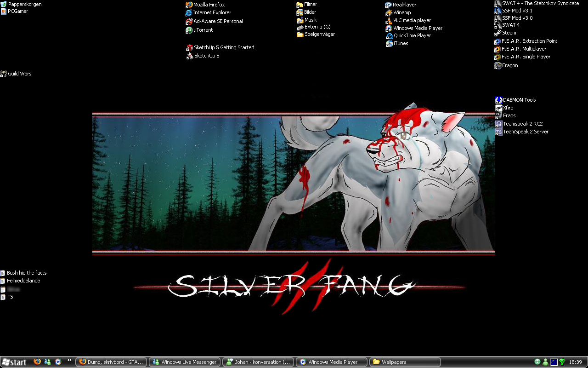Launch the RealPlayer desktop shortcut

point(401,5)
